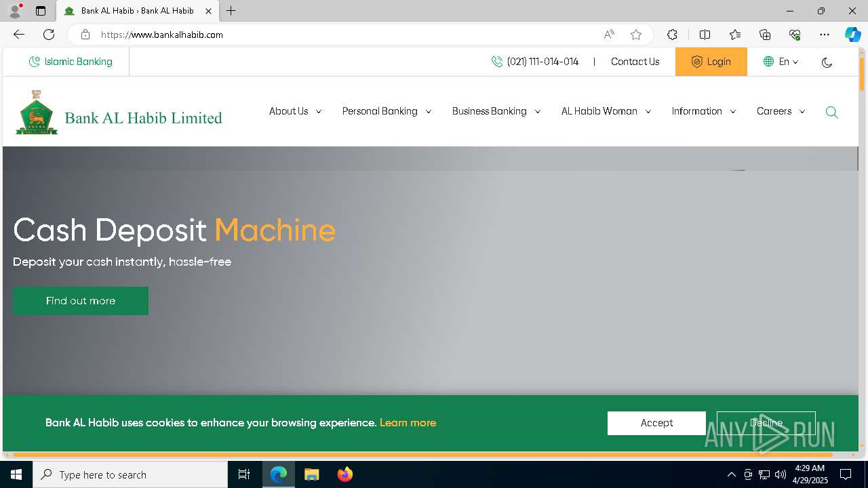868x488 pixels.
Task: Open a new browser tab
Action: (x=231, y=11)
